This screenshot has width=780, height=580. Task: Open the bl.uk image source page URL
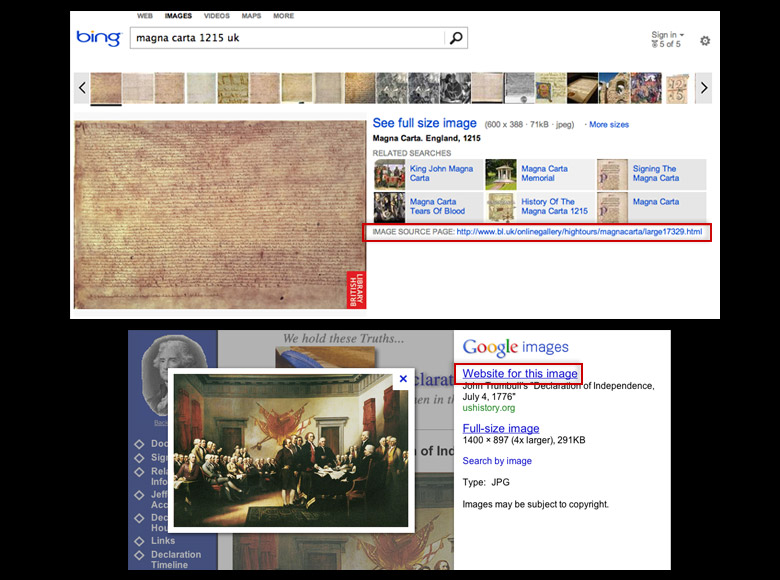pyautogui.click(x=579, y=232)
